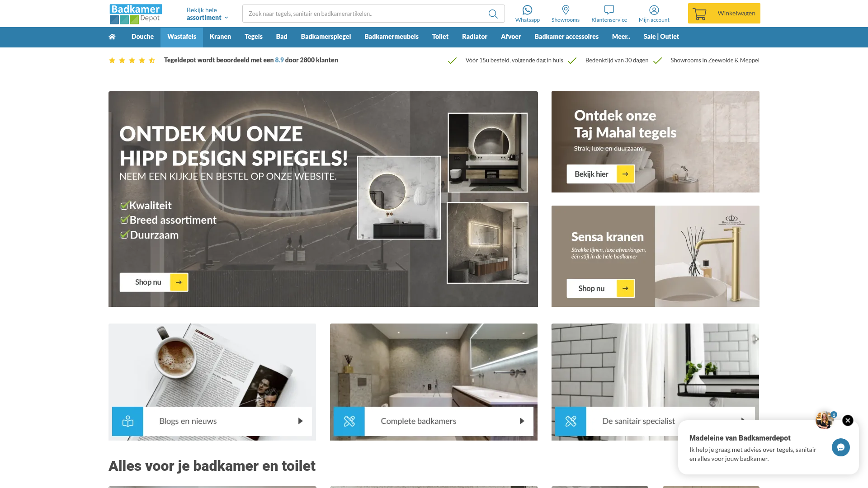Close the Madeleine chat popup

pos(848,421)
